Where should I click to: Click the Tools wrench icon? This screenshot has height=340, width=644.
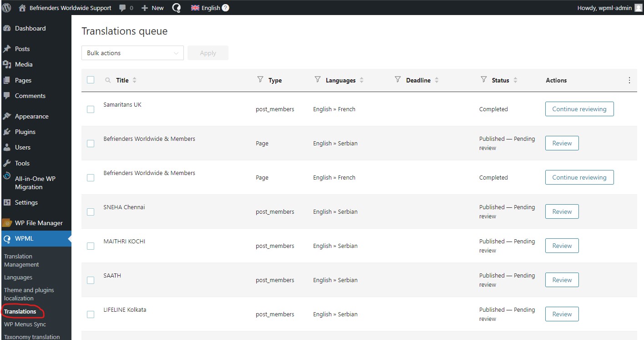pyautogui.click(x=7, y=163)
